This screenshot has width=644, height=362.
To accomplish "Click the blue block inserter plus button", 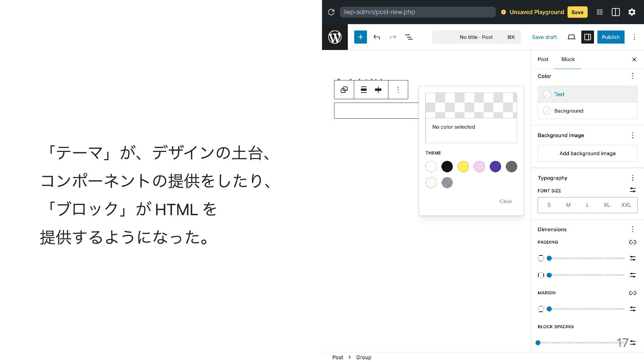I will 360,37.
